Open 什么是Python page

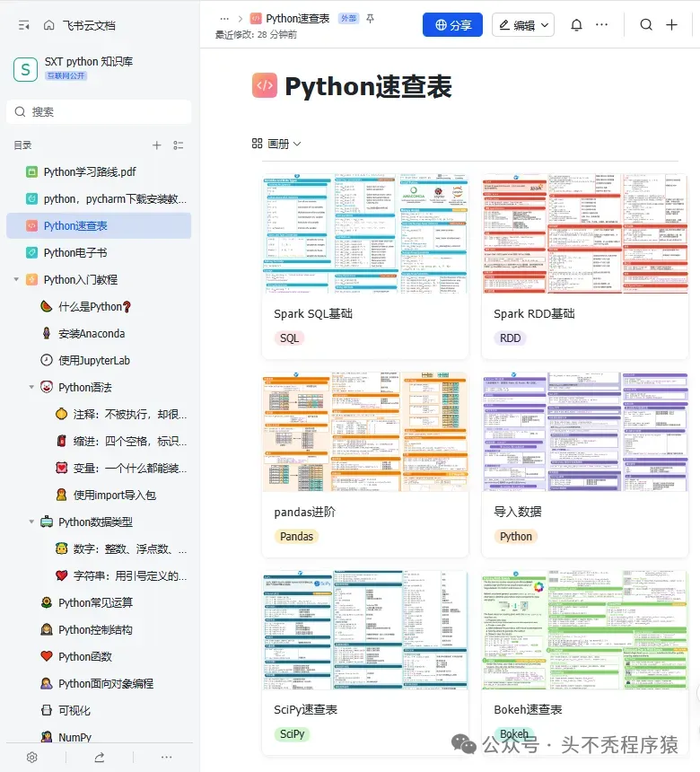pos(94,307)
